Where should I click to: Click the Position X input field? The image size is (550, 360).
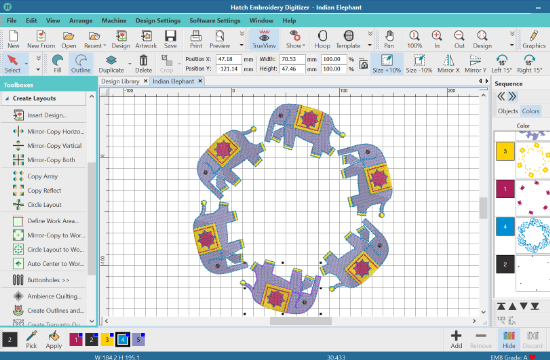click(x=228, y=59)
